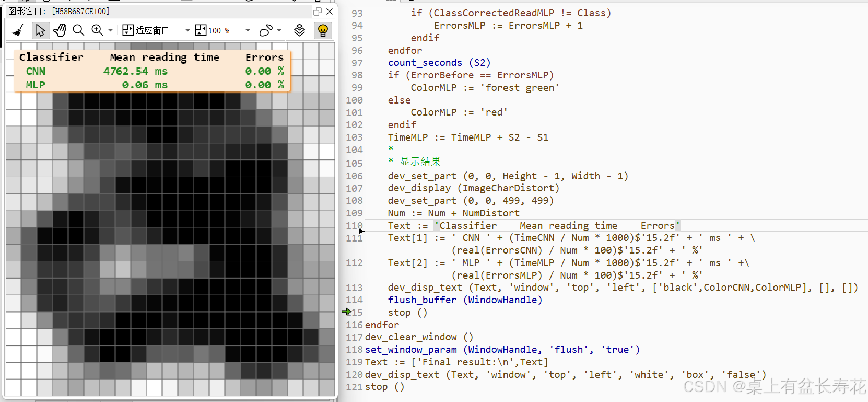Click the window size icon beside 100 %
The height and width of the screenshot is (402, 868).
[201, 30]
